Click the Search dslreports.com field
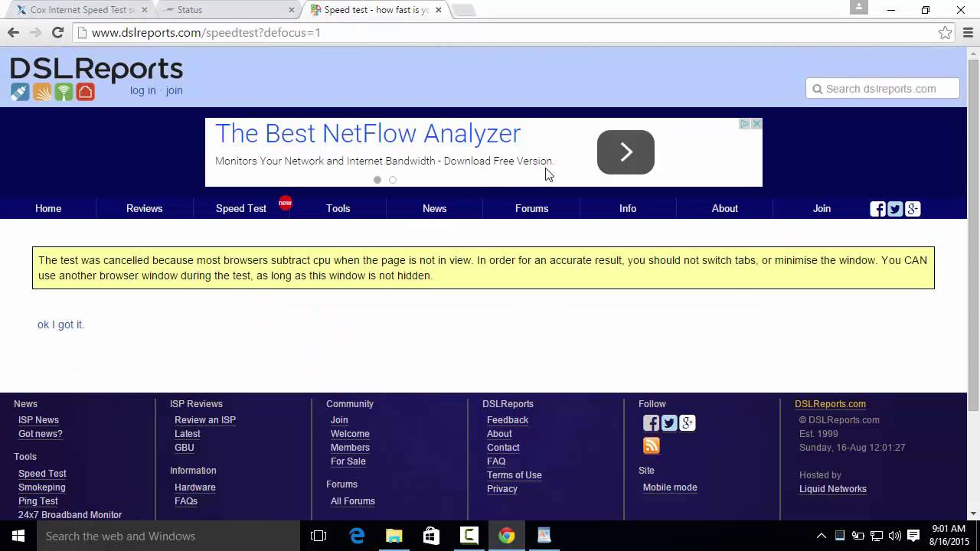This screenshot has height=551, width=980. [882, 89]
